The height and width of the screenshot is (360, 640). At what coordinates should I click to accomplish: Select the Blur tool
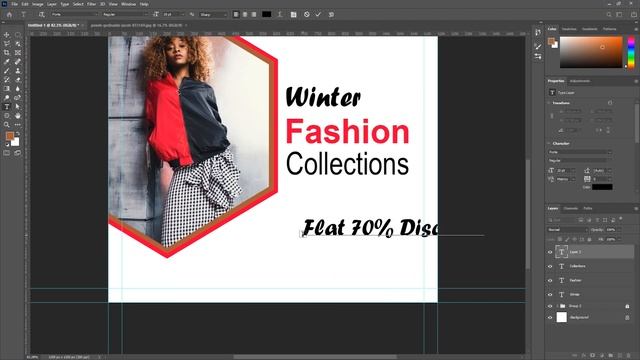[18, 89]
